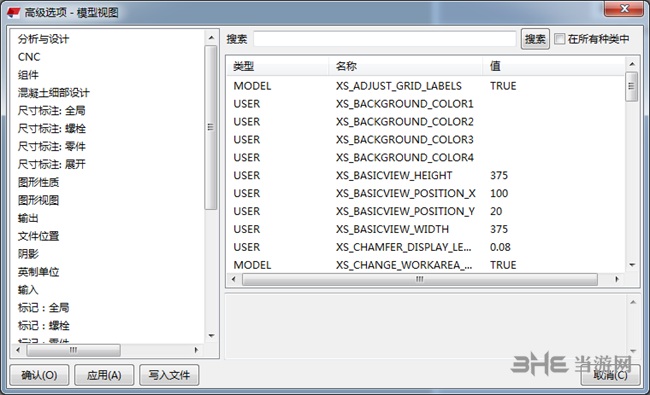Click the 确认(O) button
This screenshot has height=395, width=650.
point(39,375)
